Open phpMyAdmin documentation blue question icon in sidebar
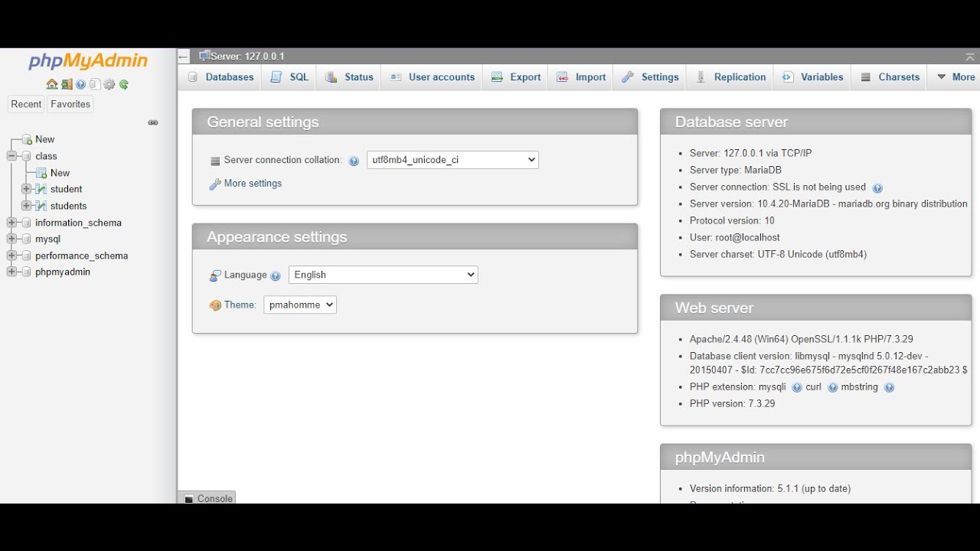Screen dimensions: 980x551 click(80, 84)
